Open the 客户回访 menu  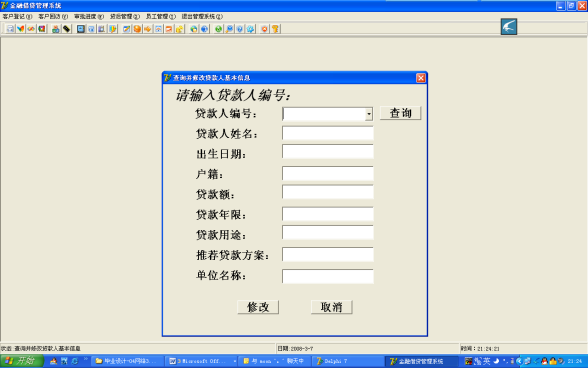[x=53, y=17]
